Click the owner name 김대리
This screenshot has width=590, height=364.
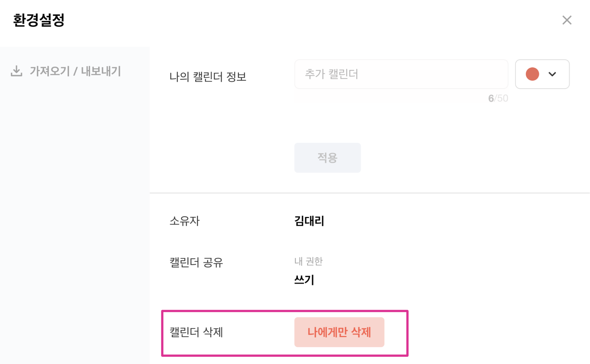(x=309, y=221)
